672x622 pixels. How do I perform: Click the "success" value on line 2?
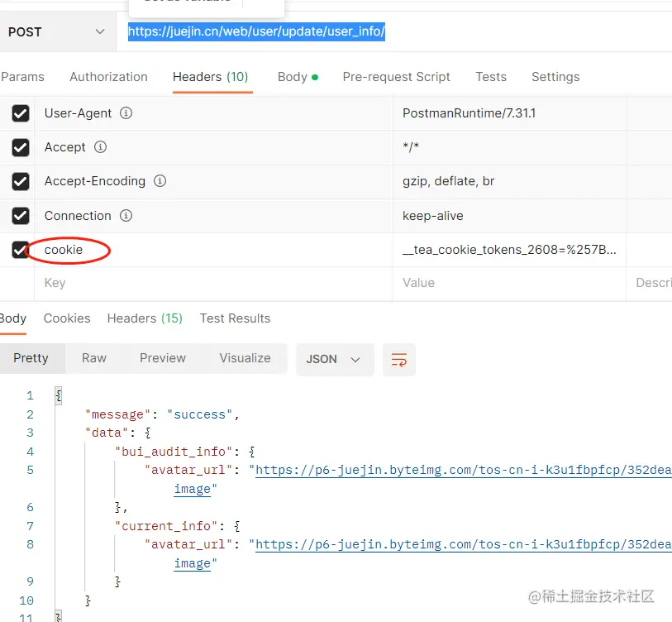(199, 415)
